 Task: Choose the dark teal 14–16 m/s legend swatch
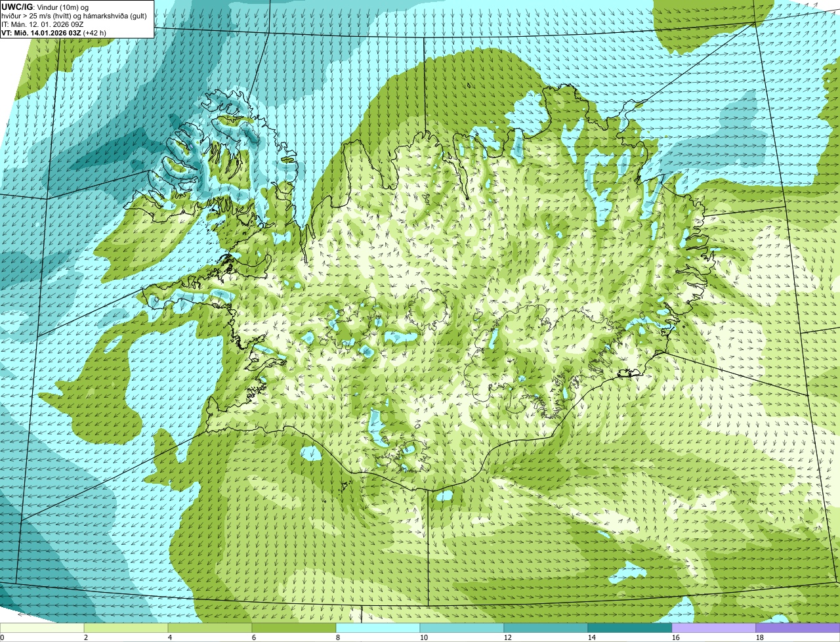[x=630, y=628]
